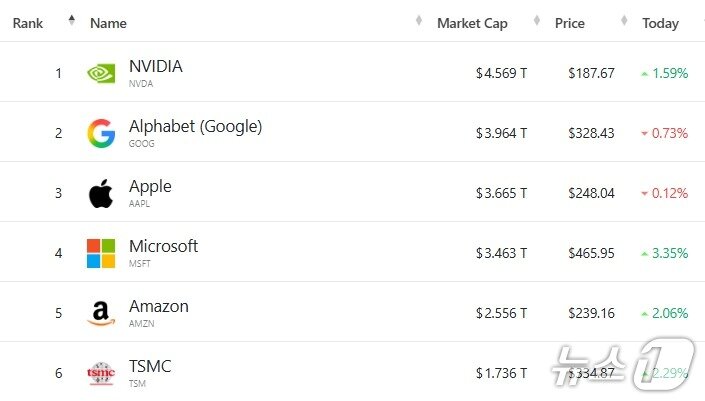Open the Alphabet (Google) company link
Screen dimensions: 705x401
coord(195,127)
